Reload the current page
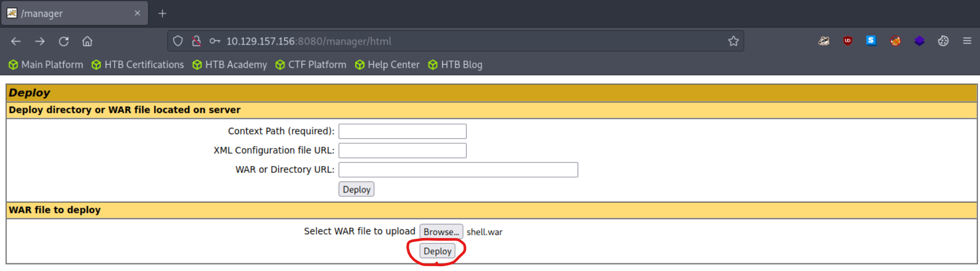Image resolution: width=980 pixels, height=271 pixels. (x=64, y=41)
